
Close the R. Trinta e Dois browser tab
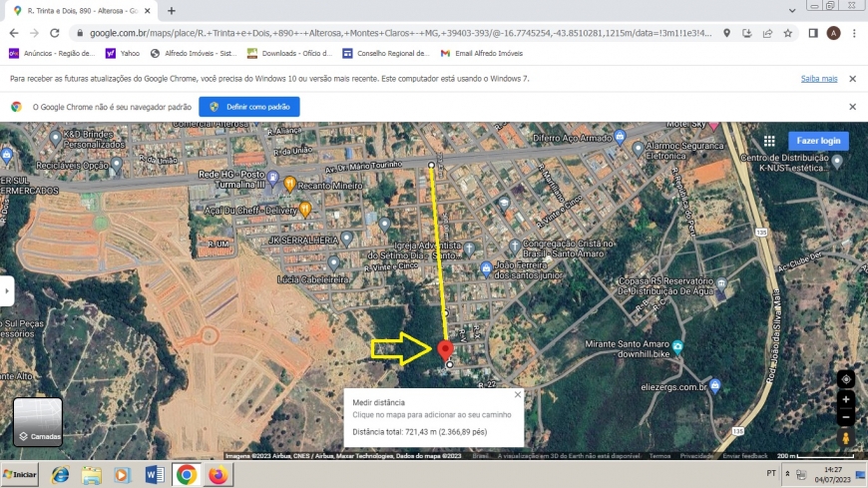[148, 11]
